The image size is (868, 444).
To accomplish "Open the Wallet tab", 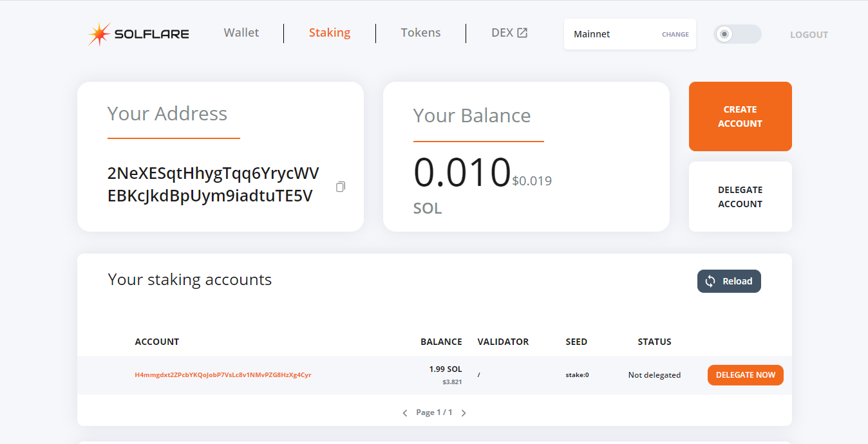I will pyautogui.click(x=241, y=33).
